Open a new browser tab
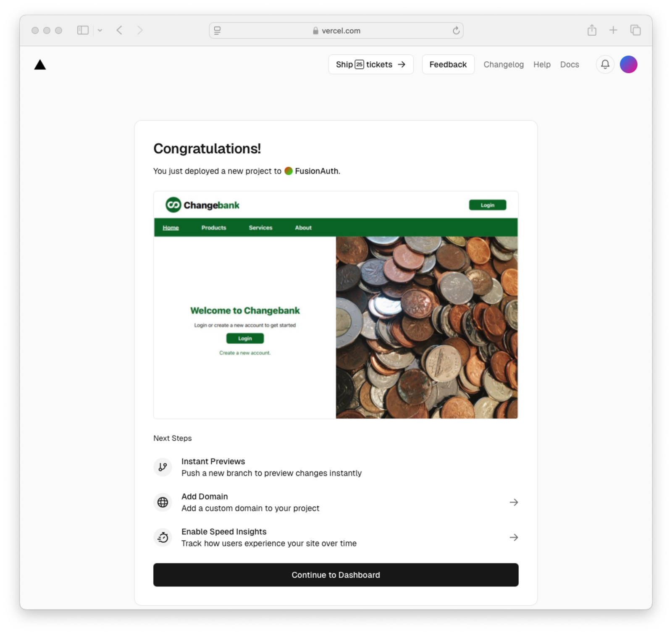 [613, 30]
